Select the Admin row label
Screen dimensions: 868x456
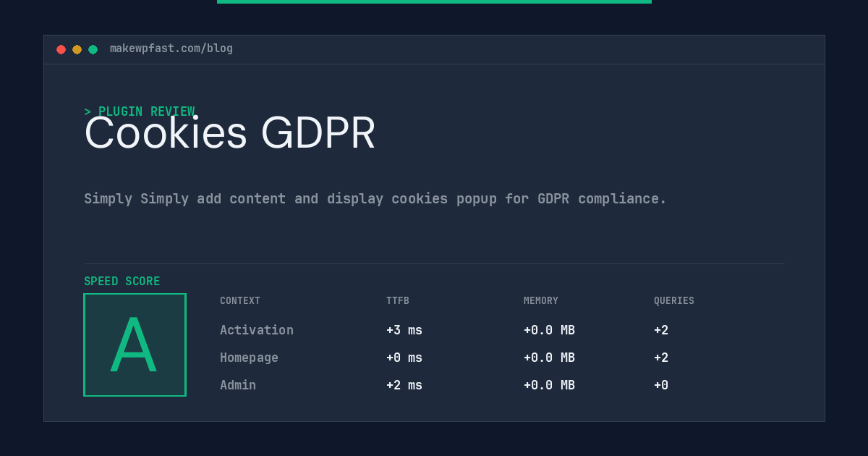click(x=238, y=385)
